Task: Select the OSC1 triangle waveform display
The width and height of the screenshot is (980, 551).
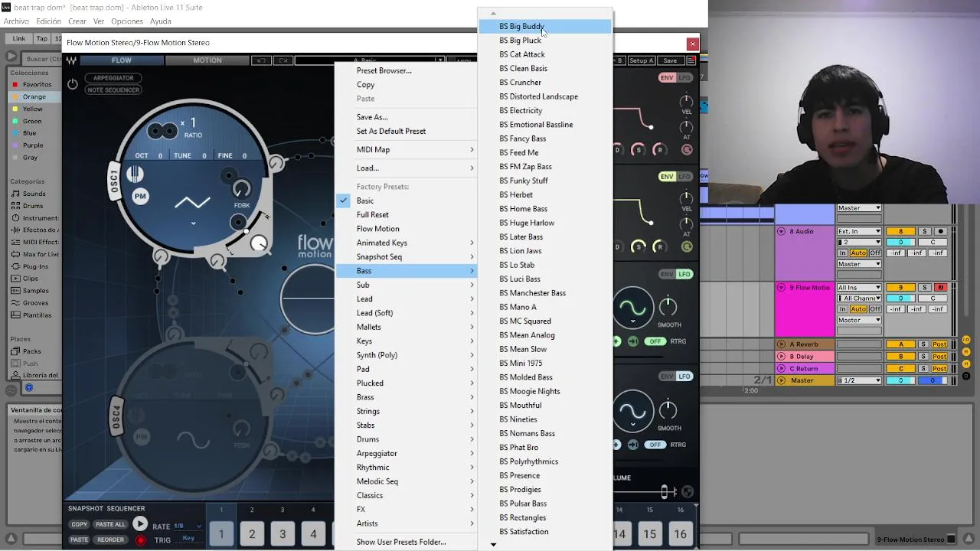Action: click(x=192, y=203)
